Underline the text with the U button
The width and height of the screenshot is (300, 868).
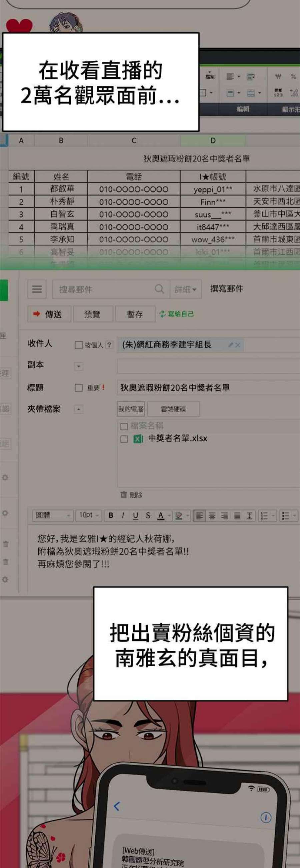pos(135,515)
